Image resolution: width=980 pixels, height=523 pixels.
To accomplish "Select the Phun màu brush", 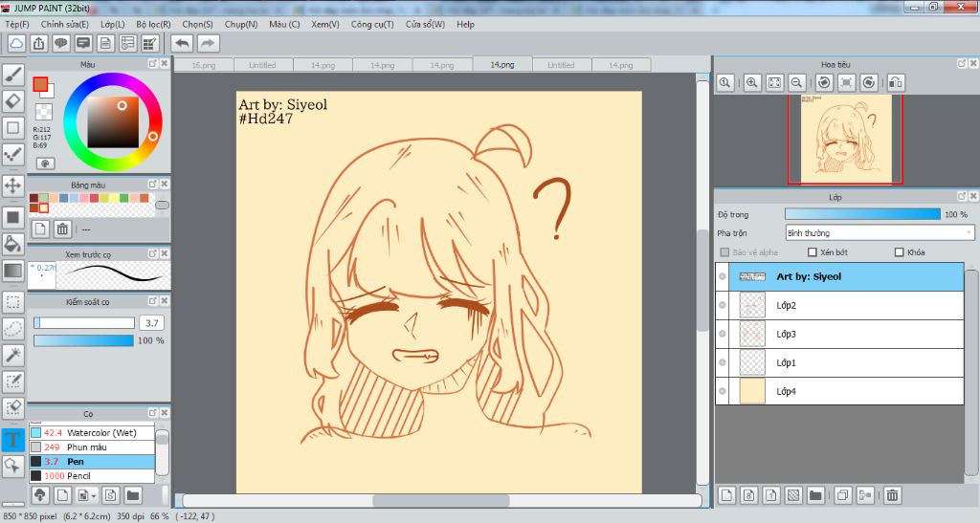I will pyautogui.click(x=92, y=447).
